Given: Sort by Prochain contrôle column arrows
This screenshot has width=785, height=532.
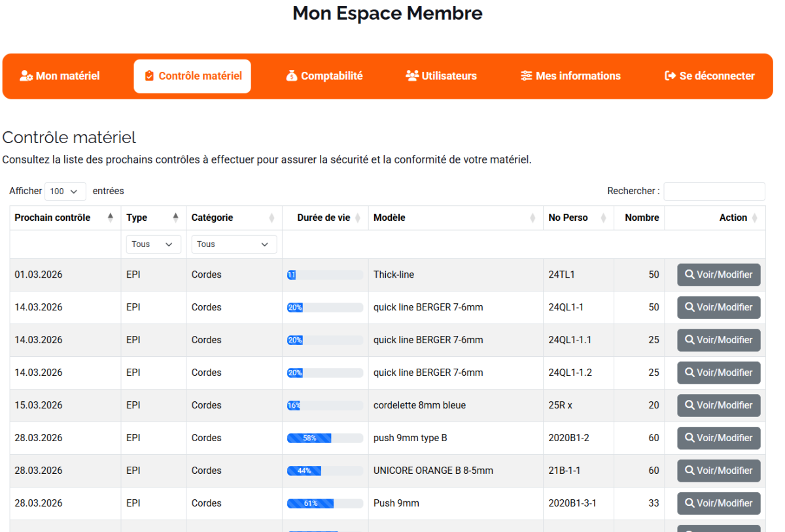Looking at the screenshot, I should click(x=110, y=218).
